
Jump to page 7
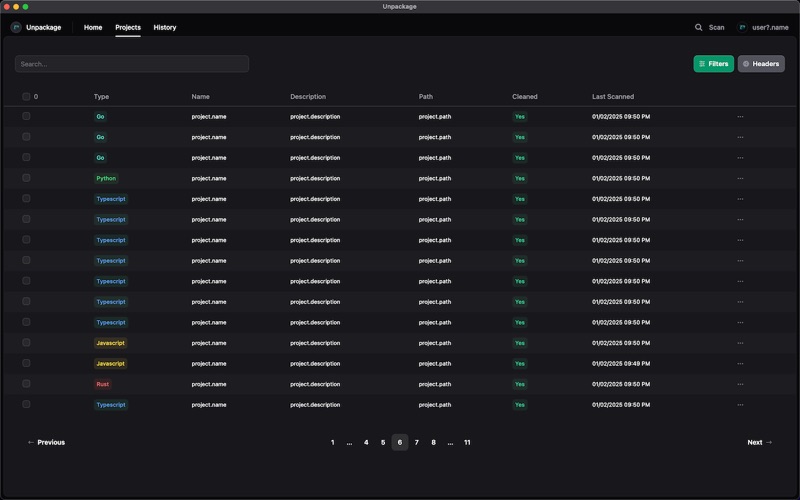point(416,442)
